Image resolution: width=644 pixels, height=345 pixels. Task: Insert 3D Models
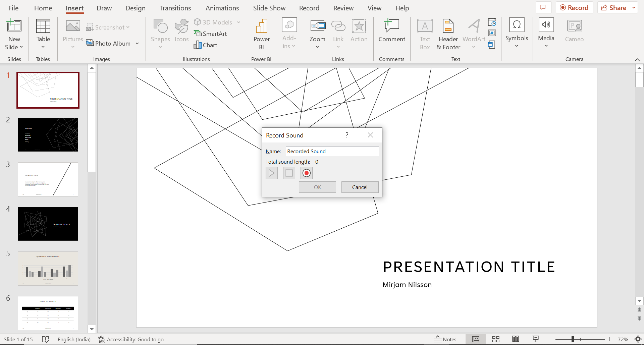point(214,22)
